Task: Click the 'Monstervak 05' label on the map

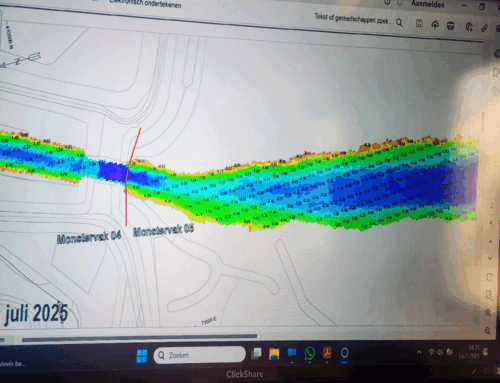Action: (163, 230)
